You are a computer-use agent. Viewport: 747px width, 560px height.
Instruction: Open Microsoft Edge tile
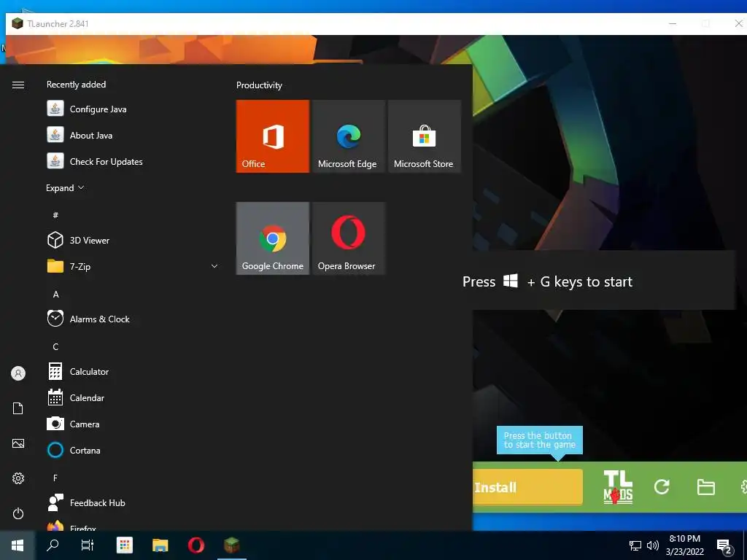349,136
